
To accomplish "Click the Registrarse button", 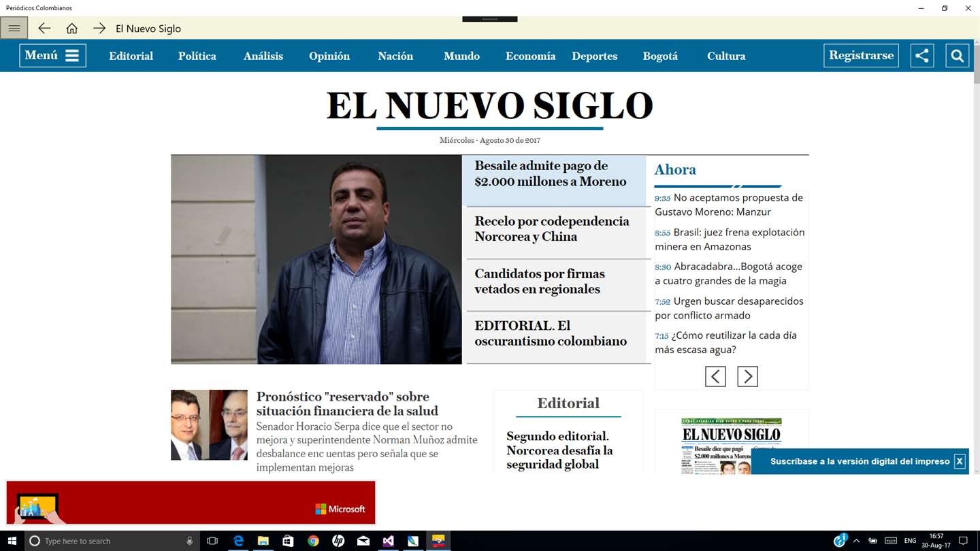I will [861, 56].
